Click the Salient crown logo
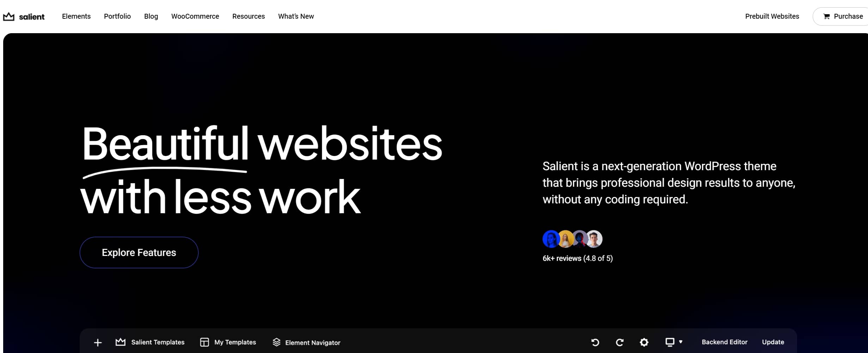 pos(9,17)
